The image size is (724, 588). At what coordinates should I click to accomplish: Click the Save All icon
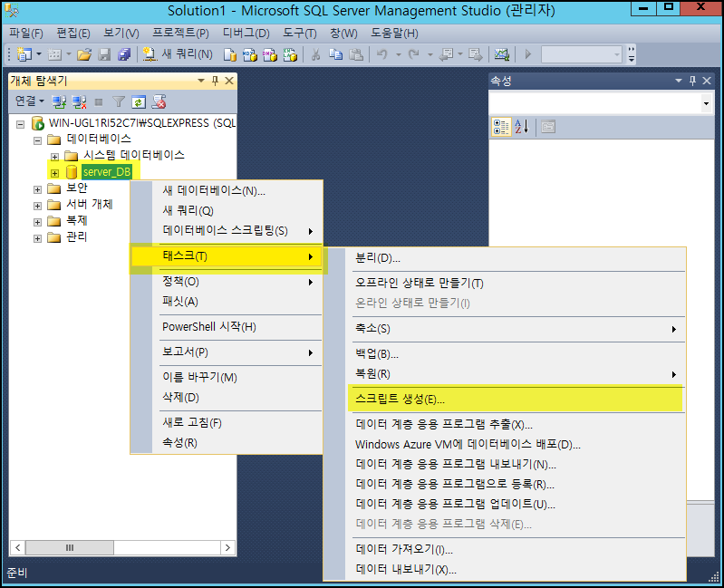124,54
